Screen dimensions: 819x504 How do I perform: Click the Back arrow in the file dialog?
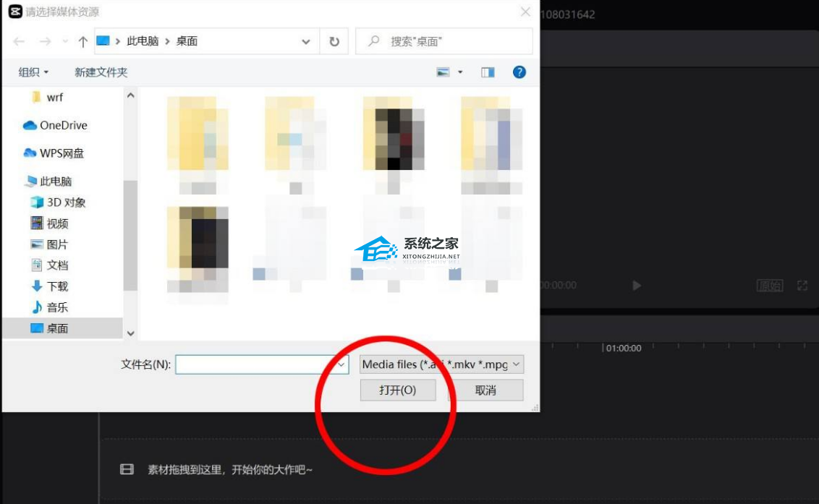tap(19, 41)
